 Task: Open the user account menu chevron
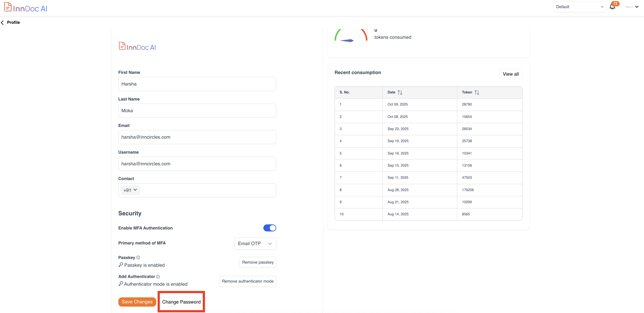pos(637,7)
